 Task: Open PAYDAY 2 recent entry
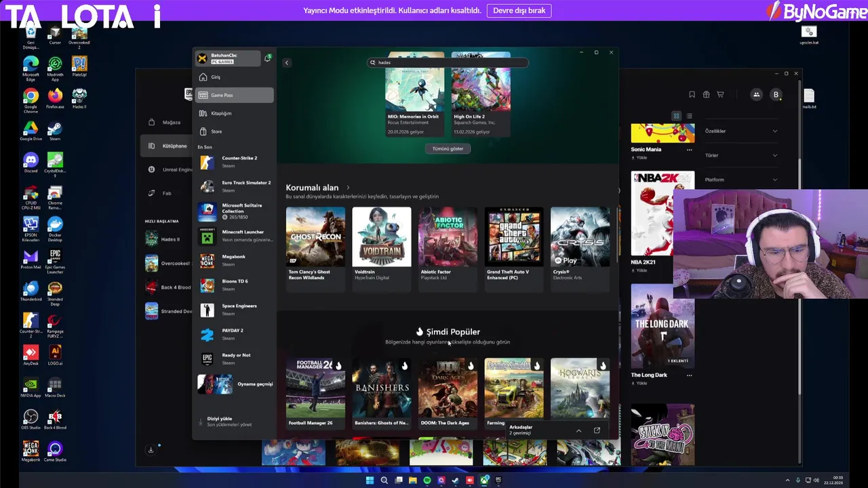(x=234, y=334)
